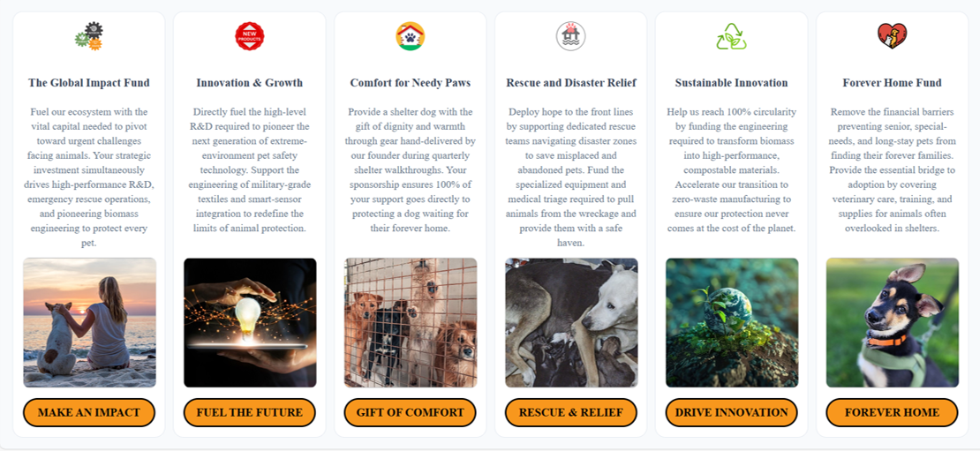Select the FOREVER HOME button
The height and width of the screenshot is (451, 980).
(x=892, y=412)
